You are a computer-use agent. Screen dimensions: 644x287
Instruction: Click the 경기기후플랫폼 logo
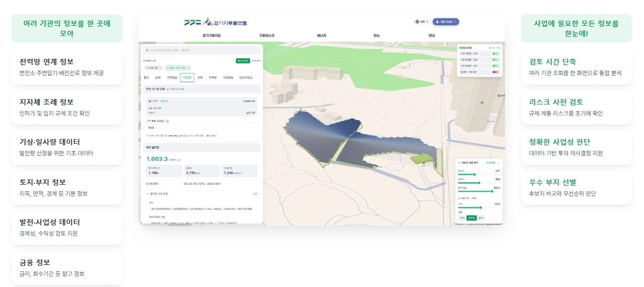click(x=216, y=22)
